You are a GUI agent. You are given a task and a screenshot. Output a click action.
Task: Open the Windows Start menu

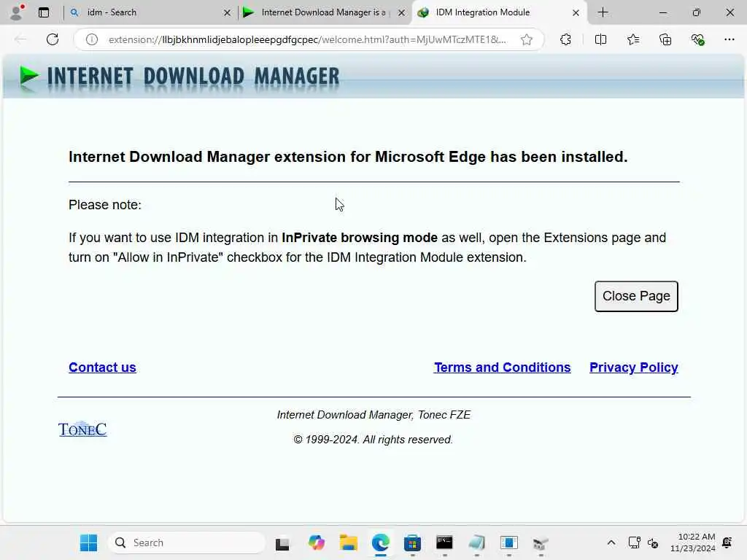[88, 542]
